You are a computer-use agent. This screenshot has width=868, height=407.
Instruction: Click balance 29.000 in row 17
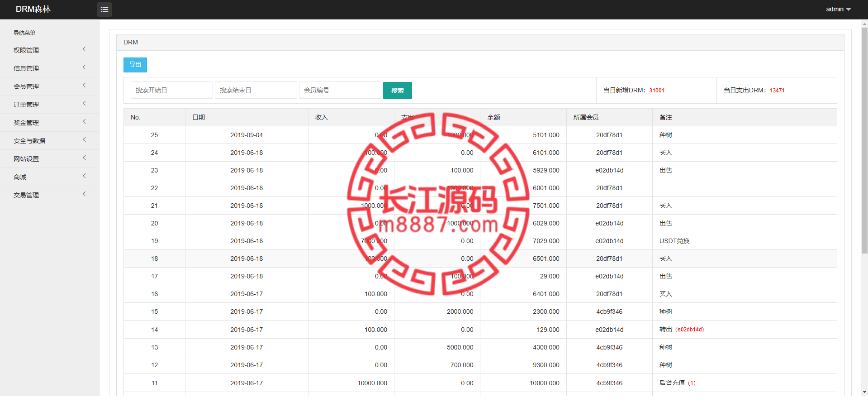pyautogui.click(x=550, y=276)
